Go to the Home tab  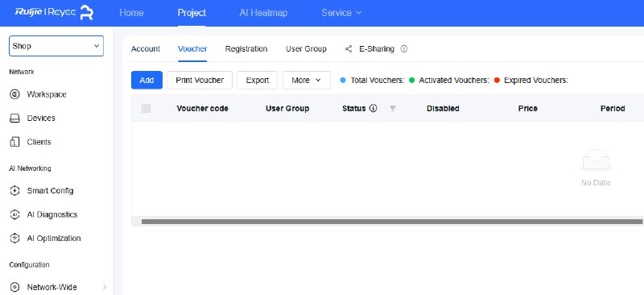point(131,13)
